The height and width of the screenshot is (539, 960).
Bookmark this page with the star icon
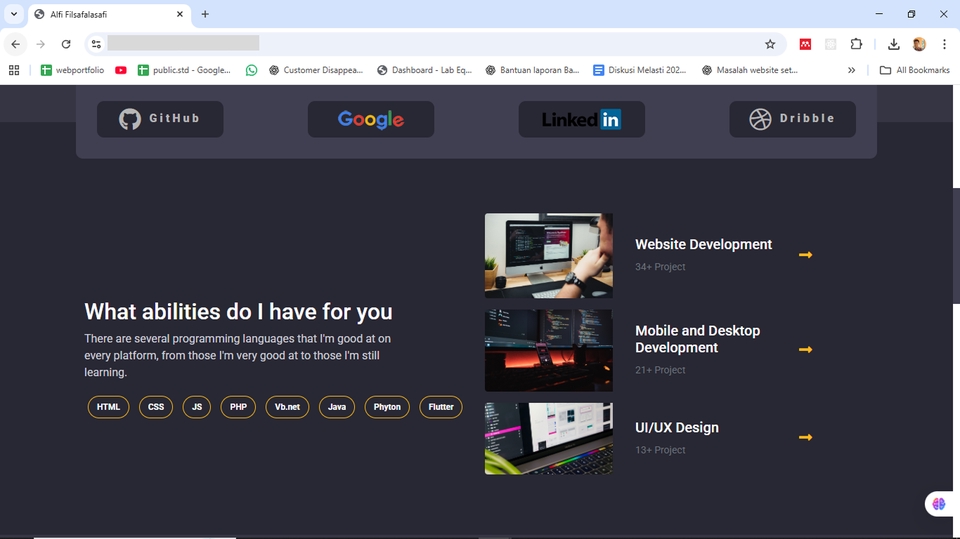[770, 44]
